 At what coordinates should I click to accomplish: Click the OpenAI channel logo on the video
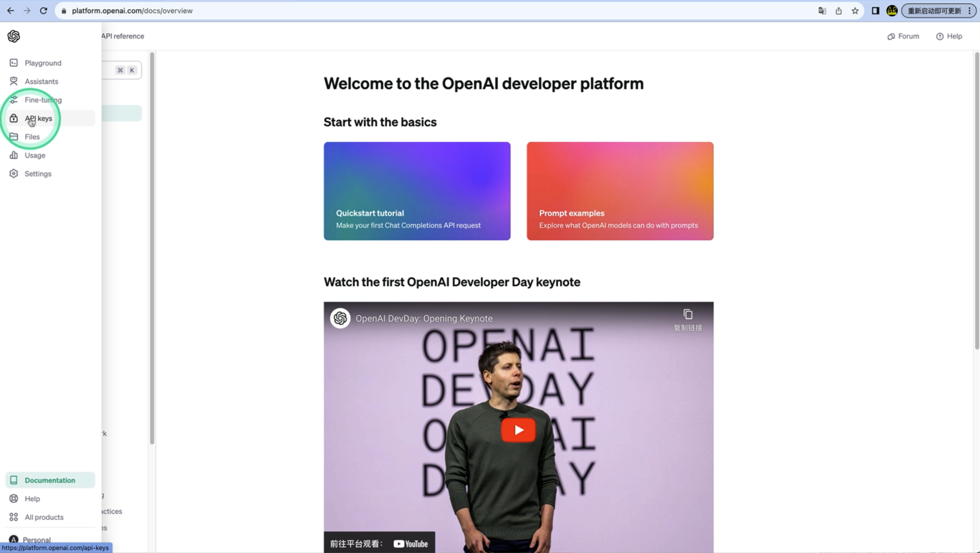pyautogui.click(x=340, y=318)
